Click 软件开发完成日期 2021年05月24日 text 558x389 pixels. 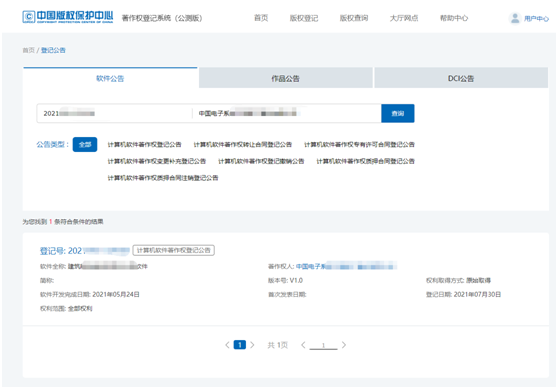pyautogui.click(x=89, y=294)
